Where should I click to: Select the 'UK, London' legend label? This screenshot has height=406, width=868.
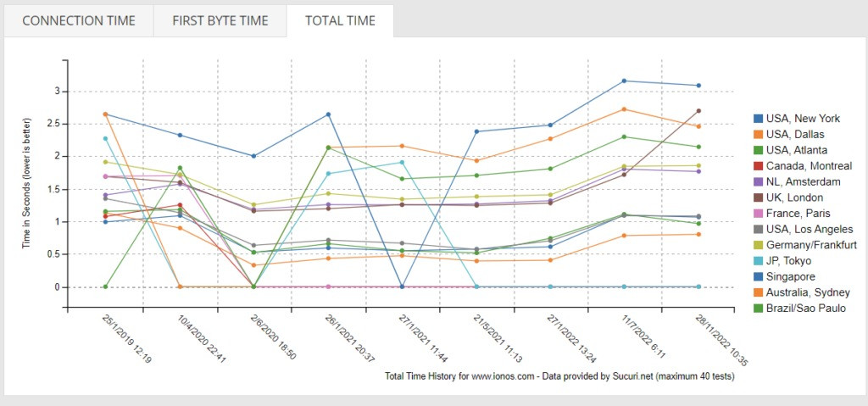point(794,197)
